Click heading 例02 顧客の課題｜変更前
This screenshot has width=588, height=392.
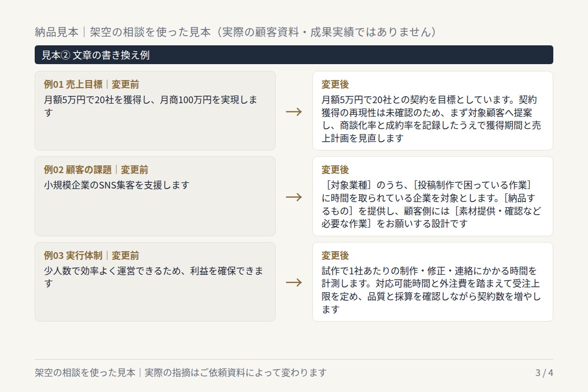(96, 170)
